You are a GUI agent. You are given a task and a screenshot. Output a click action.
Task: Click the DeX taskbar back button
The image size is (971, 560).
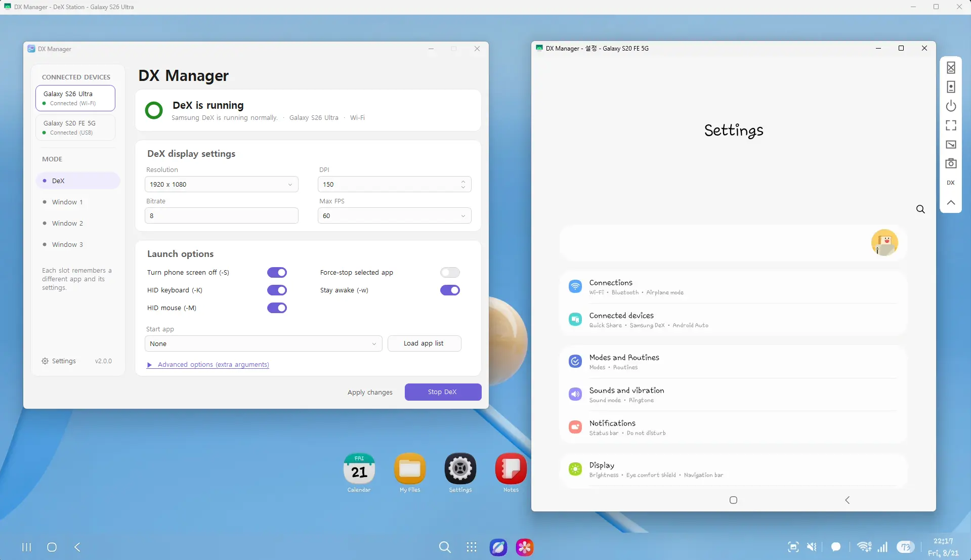pyautogui.click(x=77, y=547)
